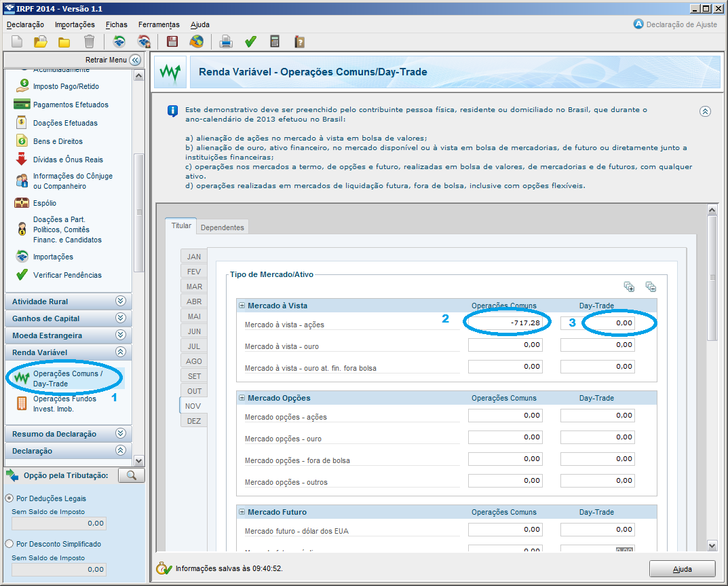Click the Importações sidebar icon
This screenshot has height=586, width=728.
coord(22,256)
